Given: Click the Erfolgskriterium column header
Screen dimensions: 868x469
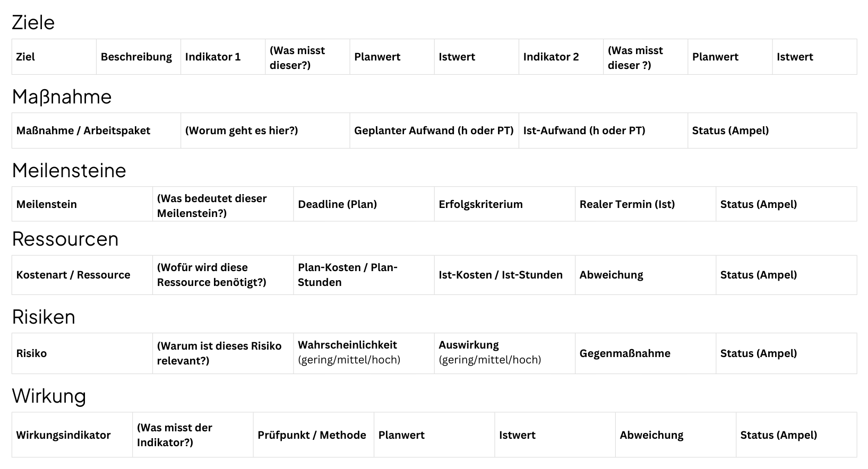Looking at the screenshot, I should click(x=480, y=204).
